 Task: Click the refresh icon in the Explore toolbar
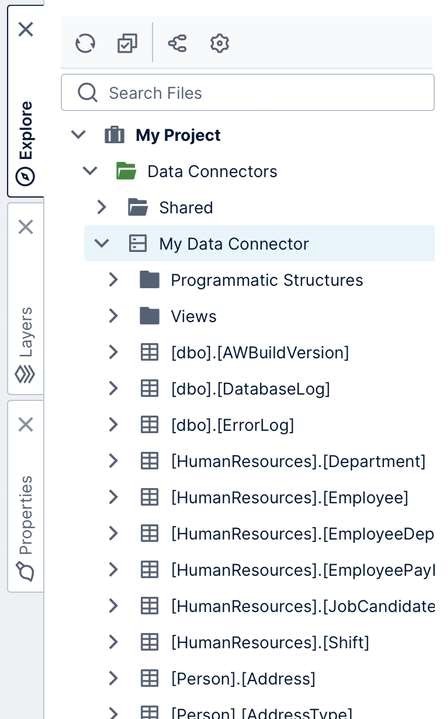coord(85,44)
